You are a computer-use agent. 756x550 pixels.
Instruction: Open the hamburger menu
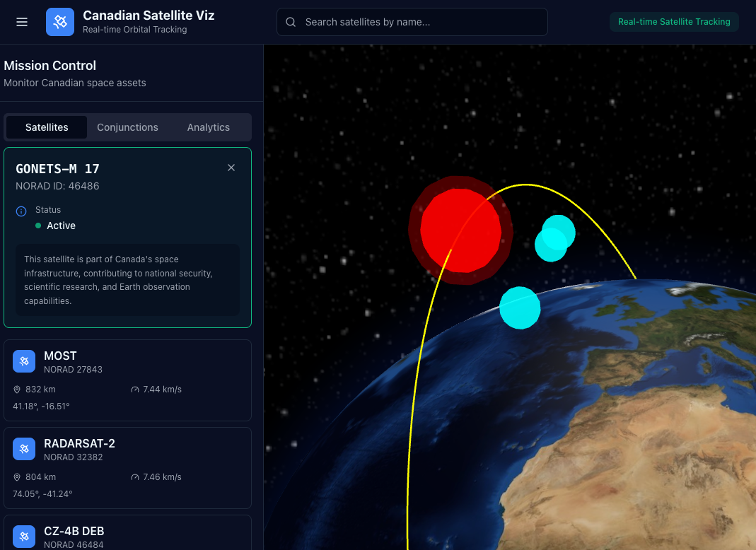(22, 22)
